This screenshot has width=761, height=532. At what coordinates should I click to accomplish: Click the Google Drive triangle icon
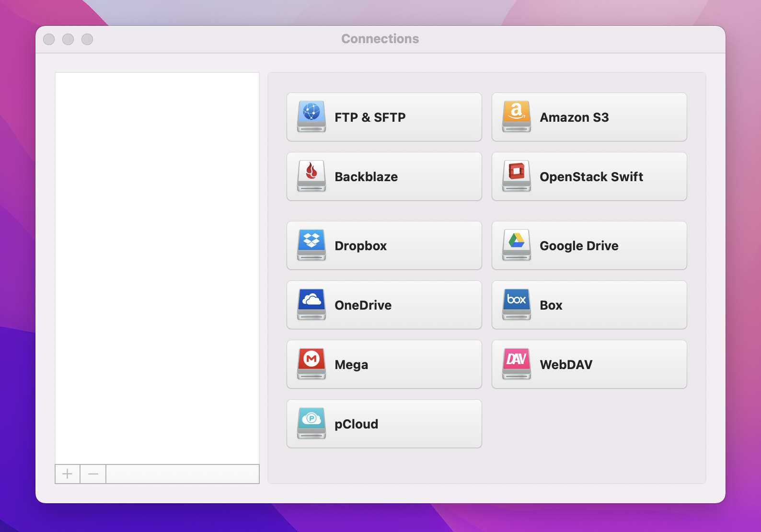pyautogui.click(x=517, y=245)
